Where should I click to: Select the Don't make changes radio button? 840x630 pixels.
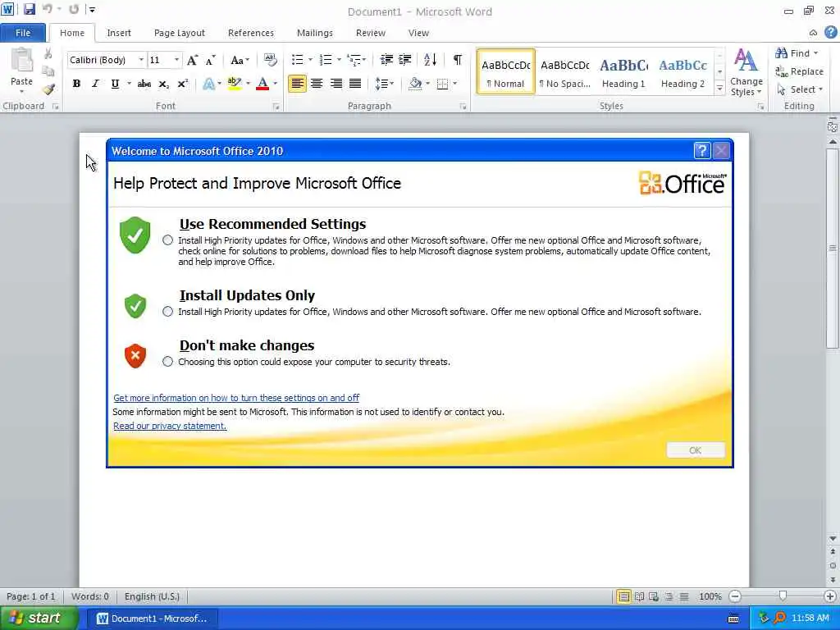tap(167, 362)
